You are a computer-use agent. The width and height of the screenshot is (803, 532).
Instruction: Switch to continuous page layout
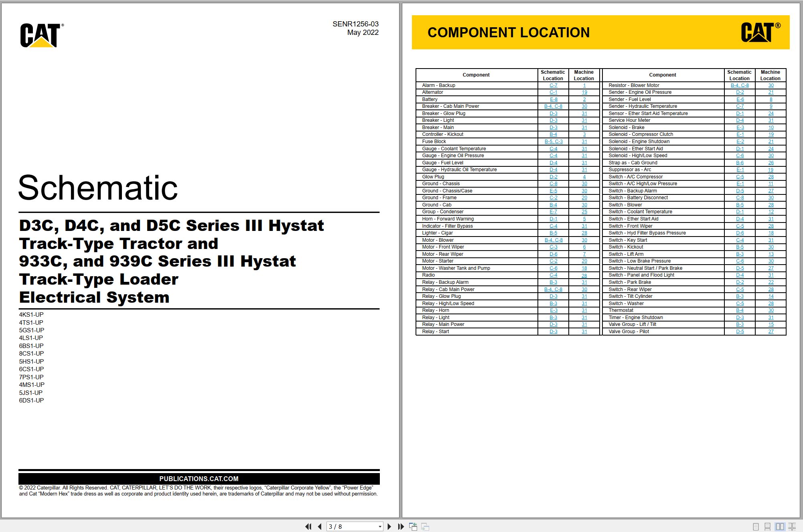coord(767,527)
